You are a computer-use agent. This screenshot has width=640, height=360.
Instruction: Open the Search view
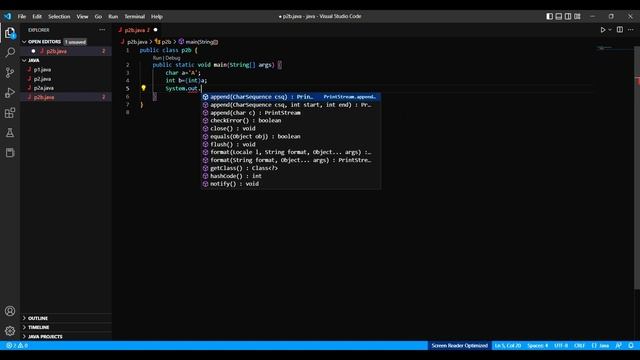[x=10, y=52]
